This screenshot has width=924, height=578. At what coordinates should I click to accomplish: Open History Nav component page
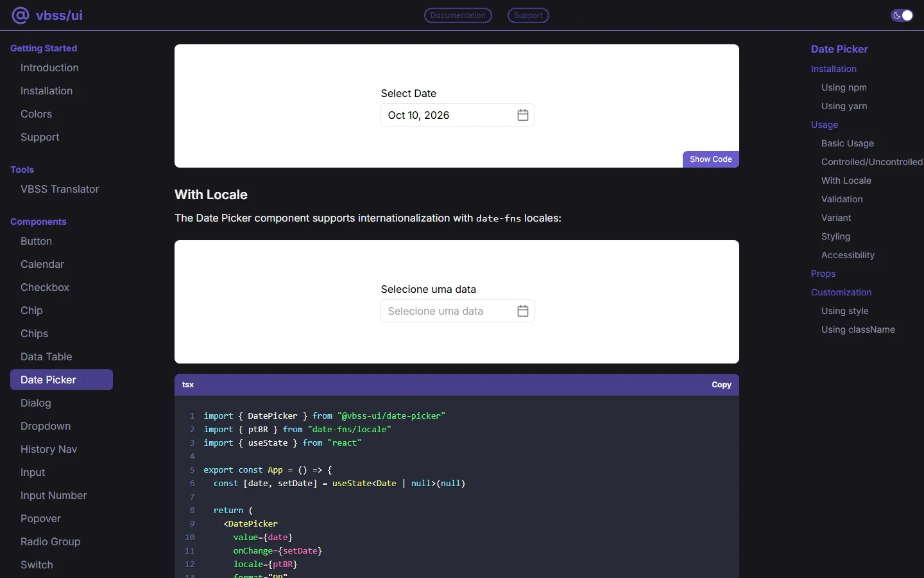click(x=49, y=449)
